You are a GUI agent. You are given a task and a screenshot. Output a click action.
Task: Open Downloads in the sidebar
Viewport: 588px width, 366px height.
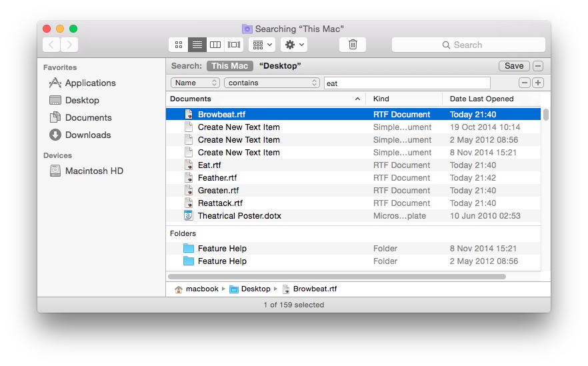point(80,135)
